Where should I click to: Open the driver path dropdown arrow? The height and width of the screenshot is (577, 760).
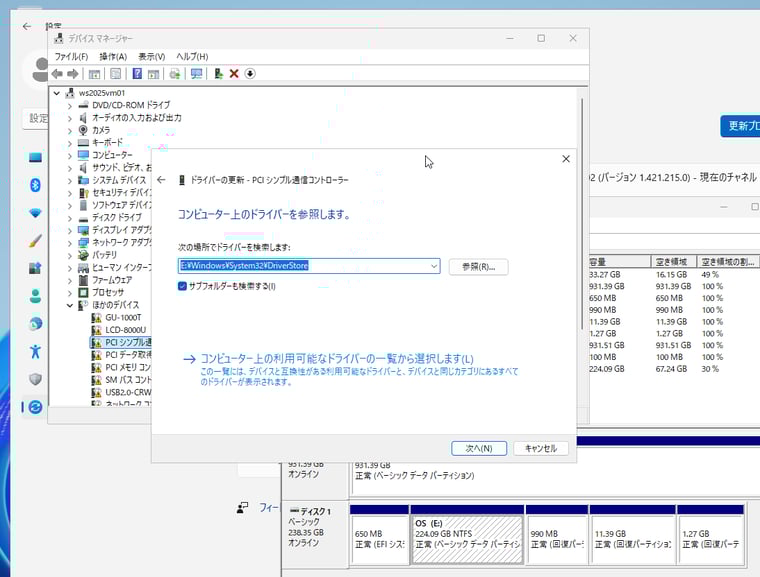pos(434,266)
